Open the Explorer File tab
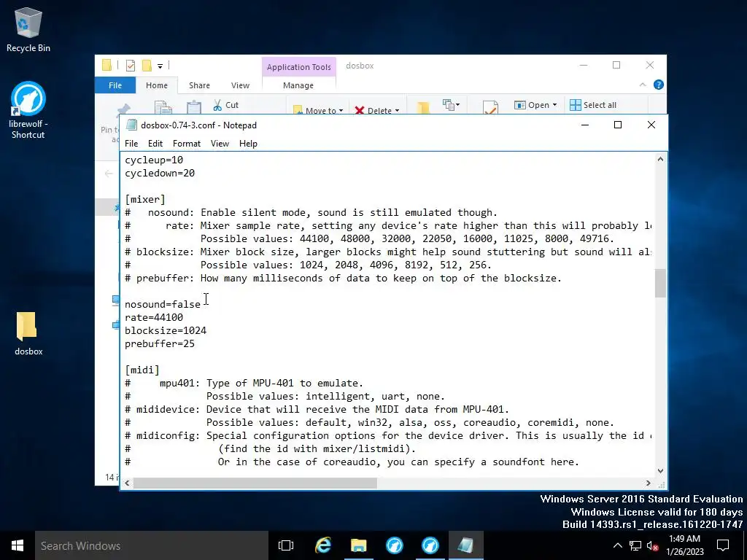The image size is (747, 560). click(115, 85)
